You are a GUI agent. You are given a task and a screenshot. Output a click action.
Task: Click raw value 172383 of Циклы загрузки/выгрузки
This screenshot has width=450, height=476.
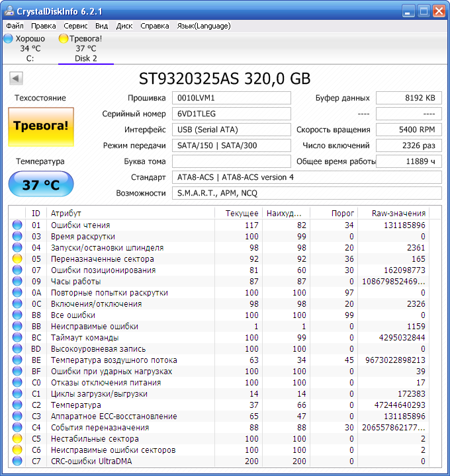coord(412,394)
